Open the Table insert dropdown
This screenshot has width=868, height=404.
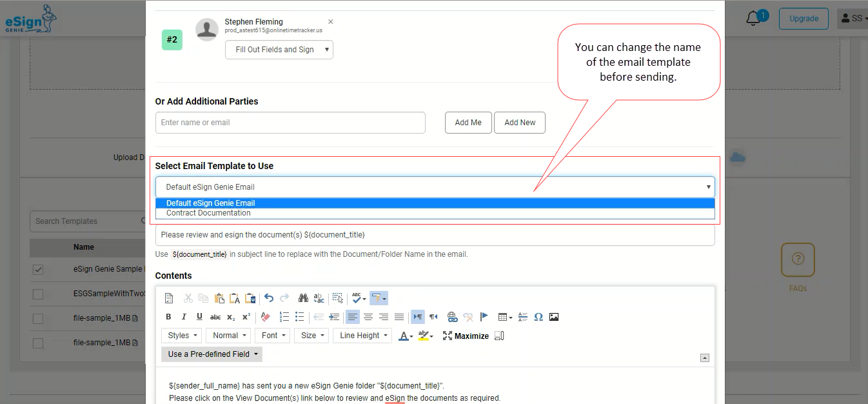click(x=506, y=317)
